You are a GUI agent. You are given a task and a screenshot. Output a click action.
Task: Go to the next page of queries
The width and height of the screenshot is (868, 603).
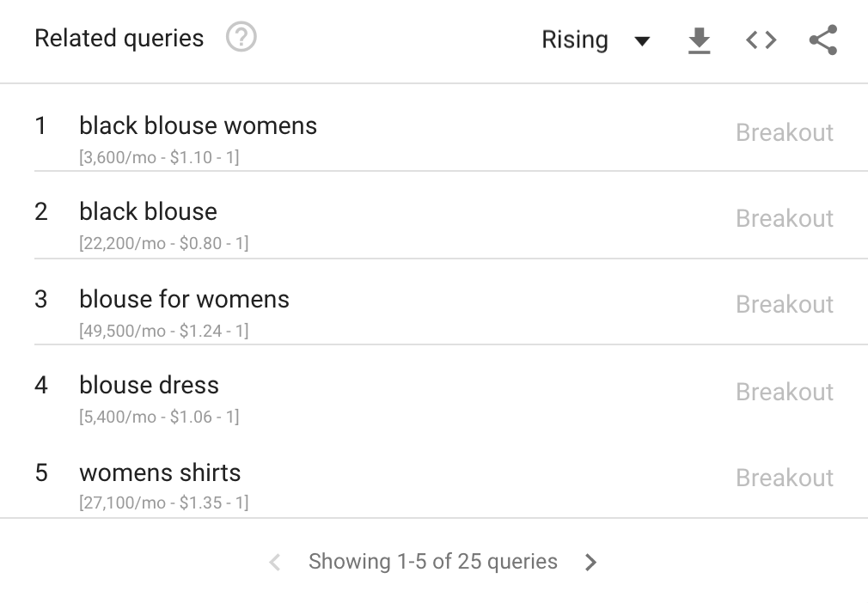click(590, 563)
